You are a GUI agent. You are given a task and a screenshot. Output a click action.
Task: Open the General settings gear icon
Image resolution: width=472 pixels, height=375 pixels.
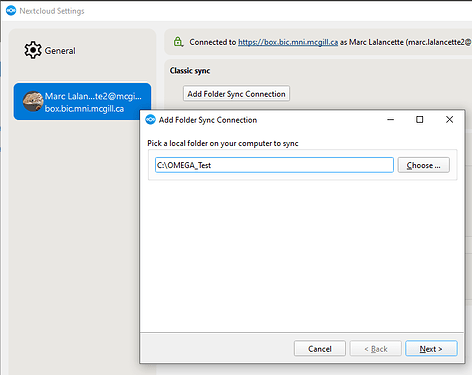point(33,50)
